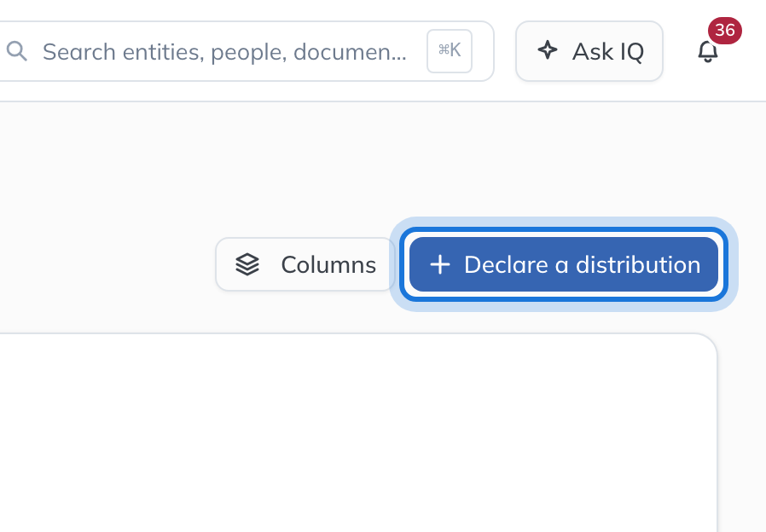Click the magnifier search icon

click(16, 51)
